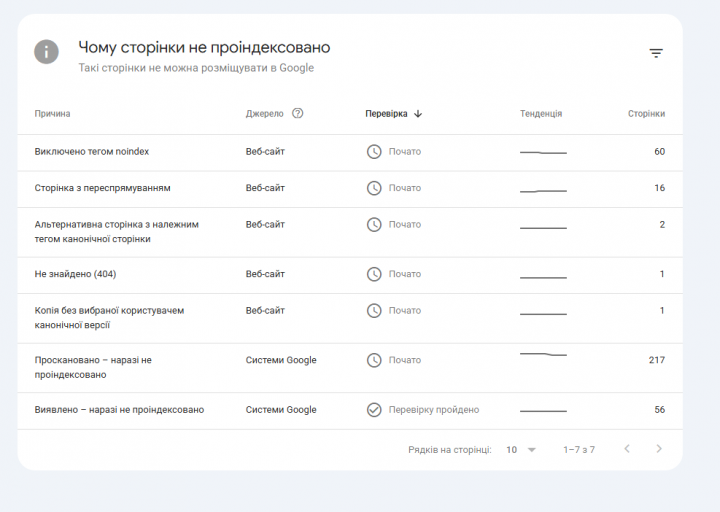Click the trend sparkline in the Проскановано row
720x512 pixels.
point(543,354)
